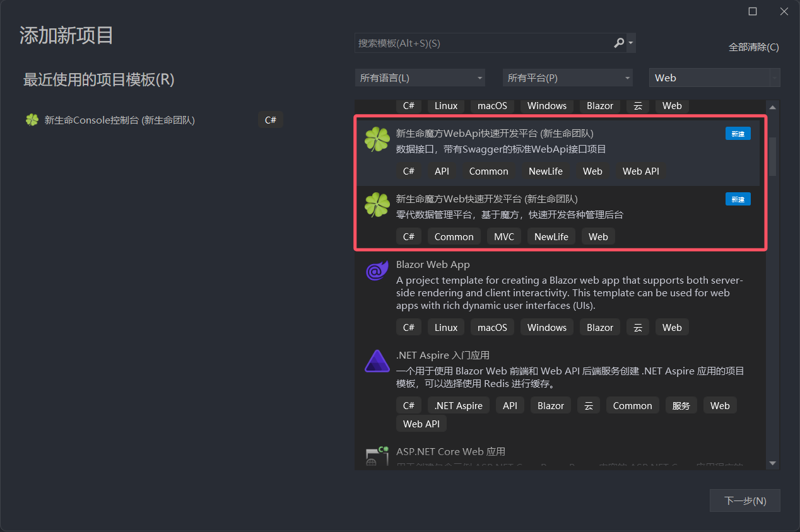800x532 pixels.
Task: Click the search magnifier icon
Action: pos(619,43)
